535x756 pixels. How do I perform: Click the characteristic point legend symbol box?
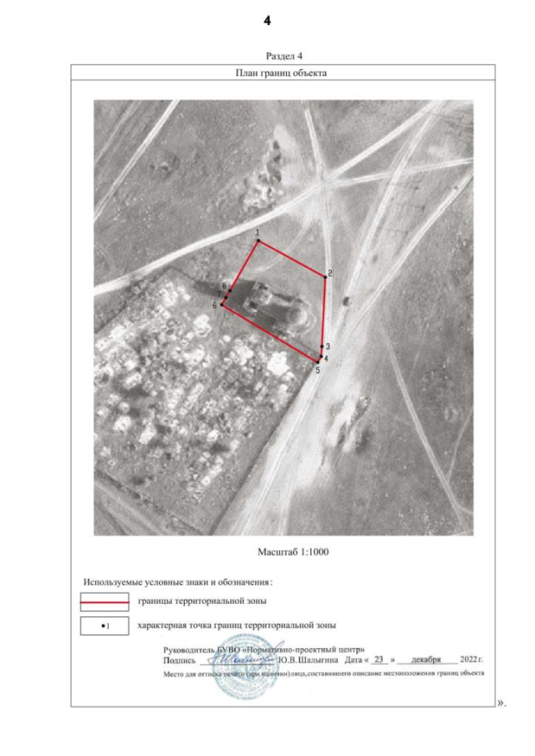pos(103,625)
